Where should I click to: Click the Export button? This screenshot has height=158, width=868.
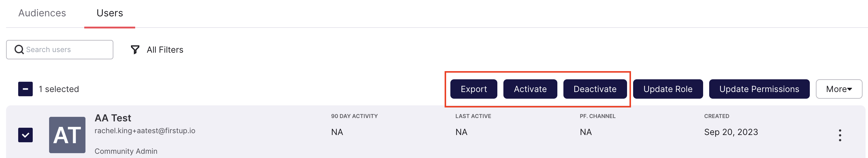[473, 89]
